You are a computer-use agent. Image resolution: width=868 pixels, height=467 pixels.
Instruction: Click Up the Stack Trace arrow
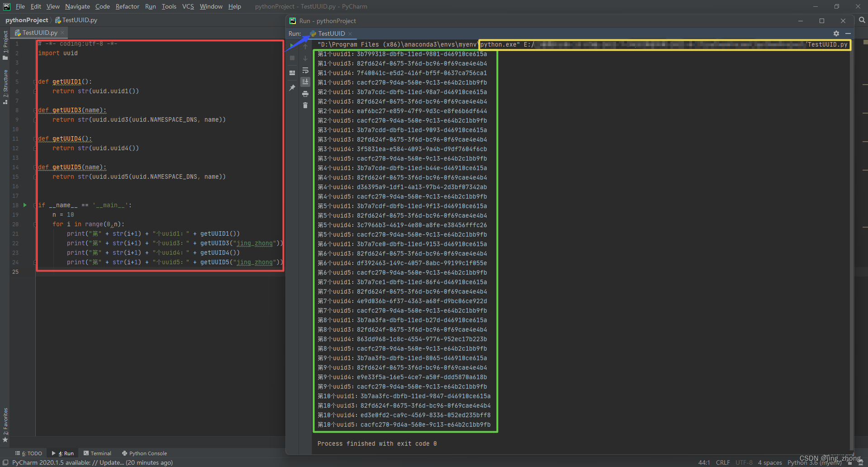point(305,46)
